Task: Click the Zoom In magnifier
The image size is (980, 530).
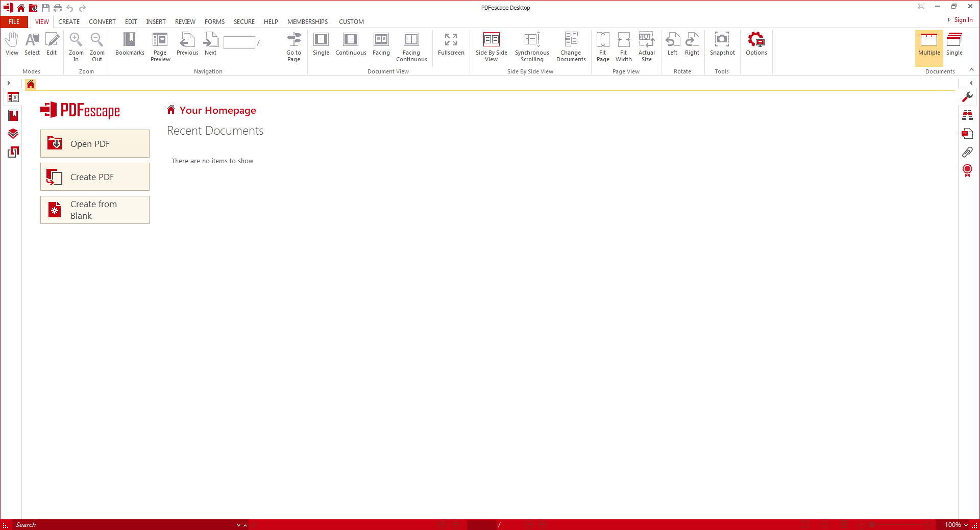Action: (76, 47)
